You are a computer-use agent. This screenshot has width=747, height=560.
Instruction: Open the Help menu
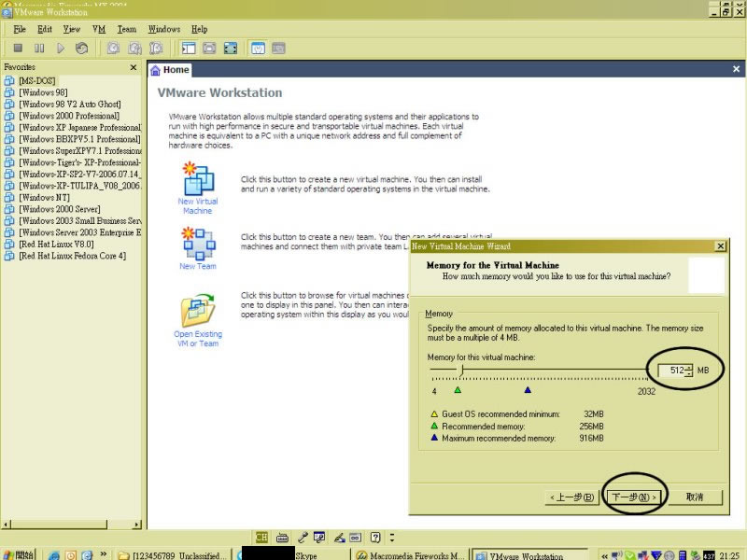[x=199, y=29]
